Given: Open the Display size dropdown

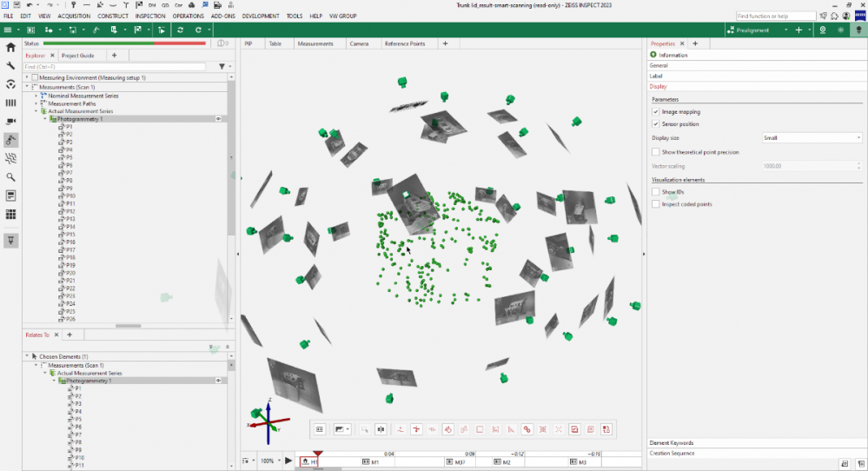Looking at the screenshot, I should tap(812, 137).
